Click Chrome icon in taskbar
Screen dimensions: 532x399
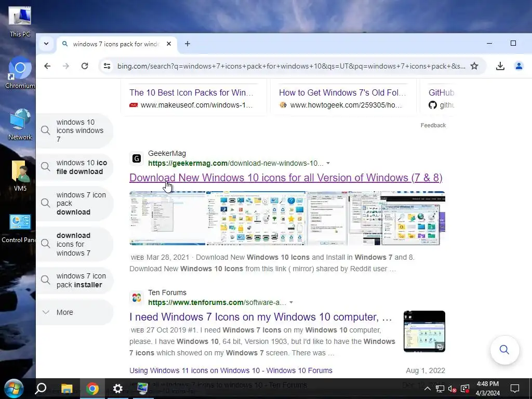pos(92,389)
